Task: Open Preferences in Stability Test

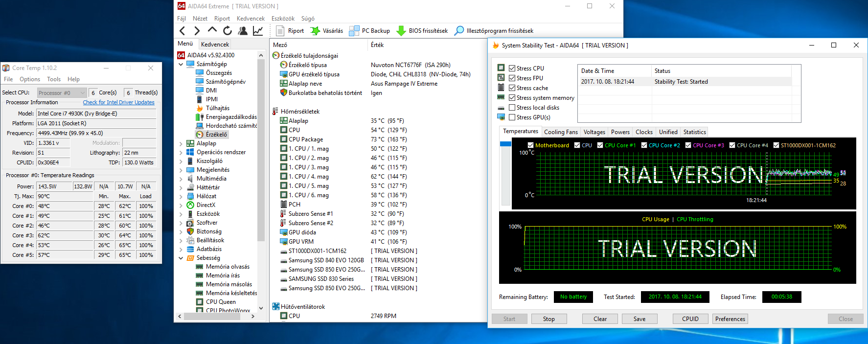Action: (x=731, y=319)
